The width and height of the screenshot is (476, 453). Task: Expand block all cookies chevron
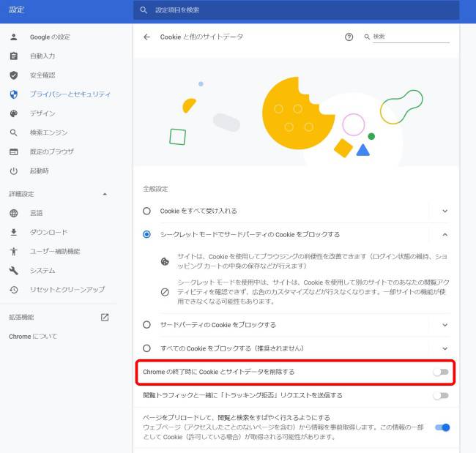point(445,348)
